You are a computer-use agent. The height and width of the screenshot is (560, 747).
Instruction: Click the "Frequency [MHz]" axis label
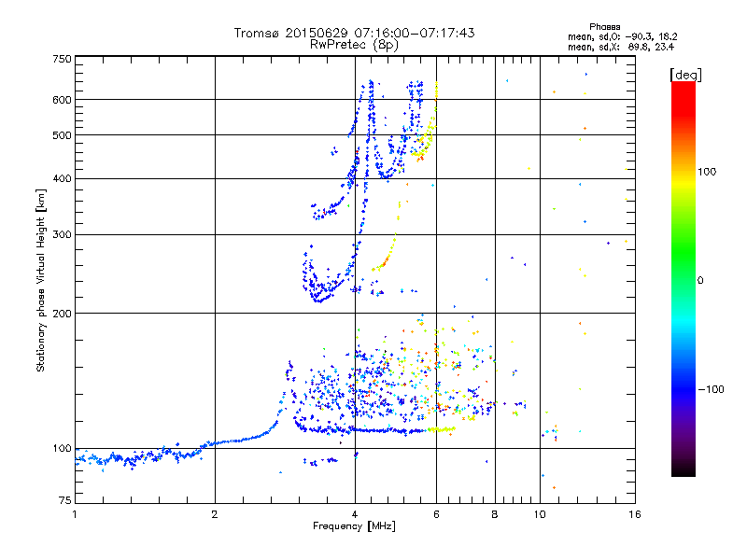coord(354,526)
